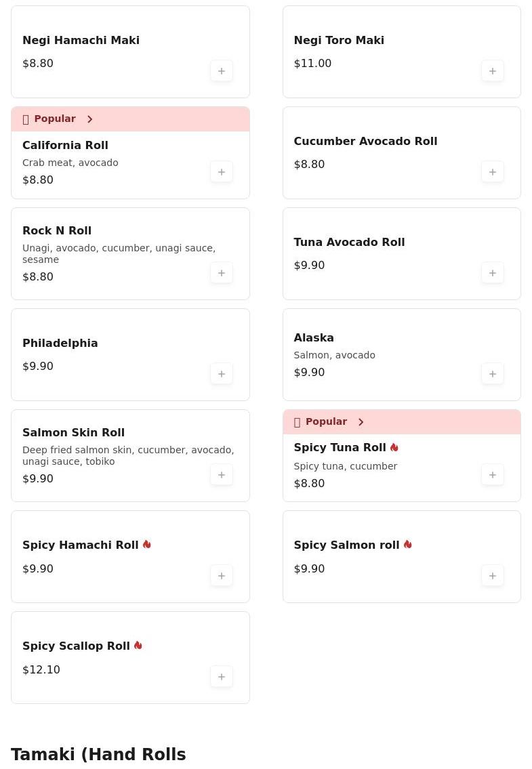Viewport: 532px width, 769px height.
Task: Add Spicy Scallop Roll to cart
Action: (x=222, y=677)
